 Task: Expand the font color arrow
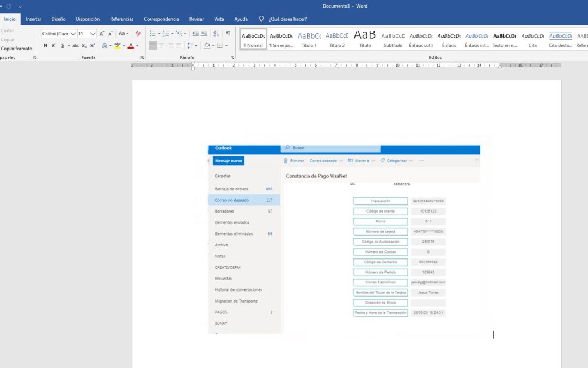(137, 46)
